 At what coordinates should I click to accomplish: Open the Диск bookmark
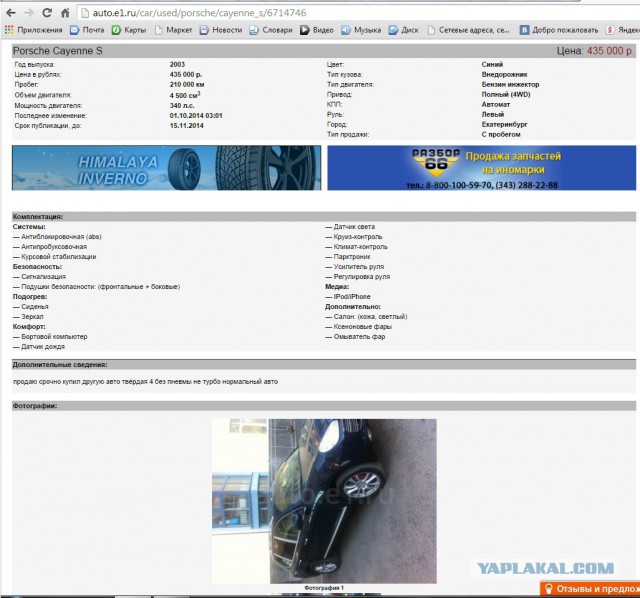point(404,30)
